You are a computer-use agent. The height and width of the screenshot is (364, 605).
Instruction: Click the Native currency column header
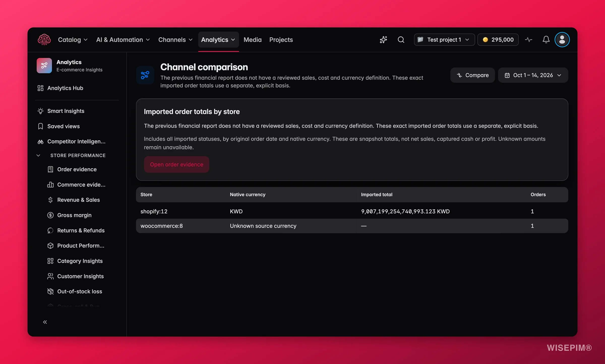[248, 194]
